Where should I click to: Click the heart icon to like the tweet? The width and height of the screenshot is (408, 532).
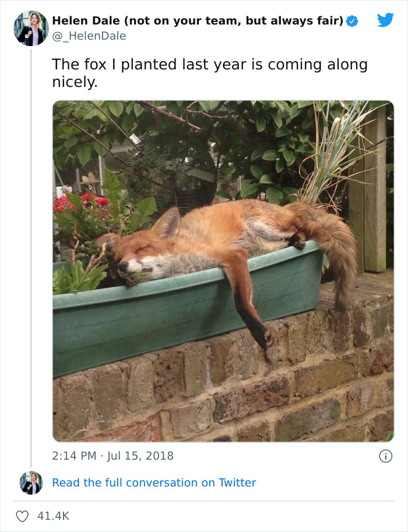pyautogui.click(x=23, y=514)
